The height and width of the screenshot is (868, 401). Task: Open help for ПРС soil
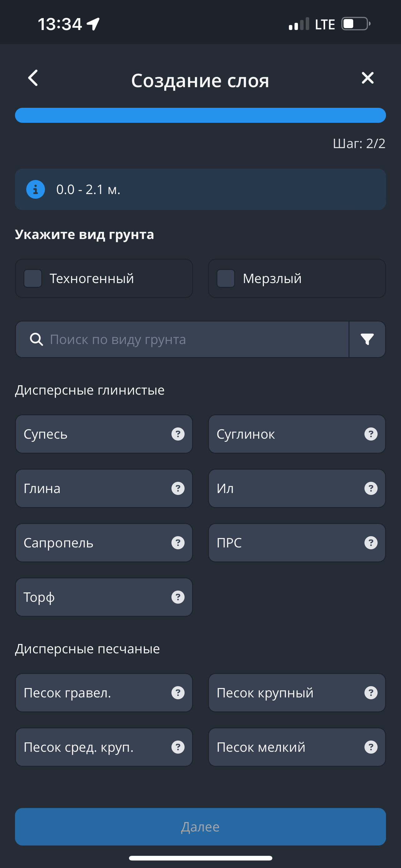point(371,543)
